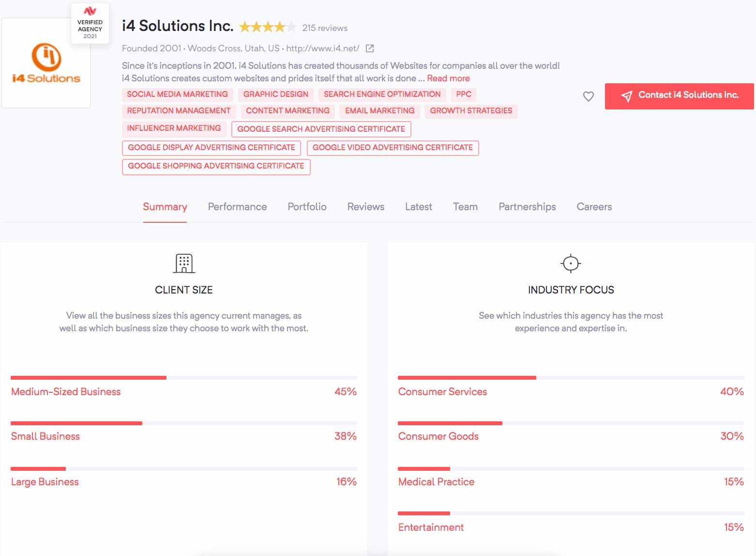The height and width of the screenshot is (556, 756).
Task: Choose the Email Marketing tag
Action: tap(380, 111)
